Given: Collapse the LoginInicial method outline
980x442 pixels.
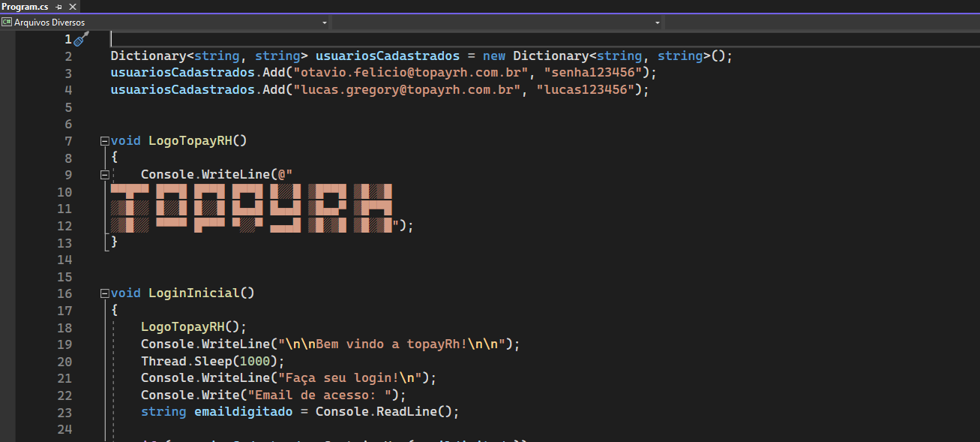Looking at the screenshot, I should point(104,293).
